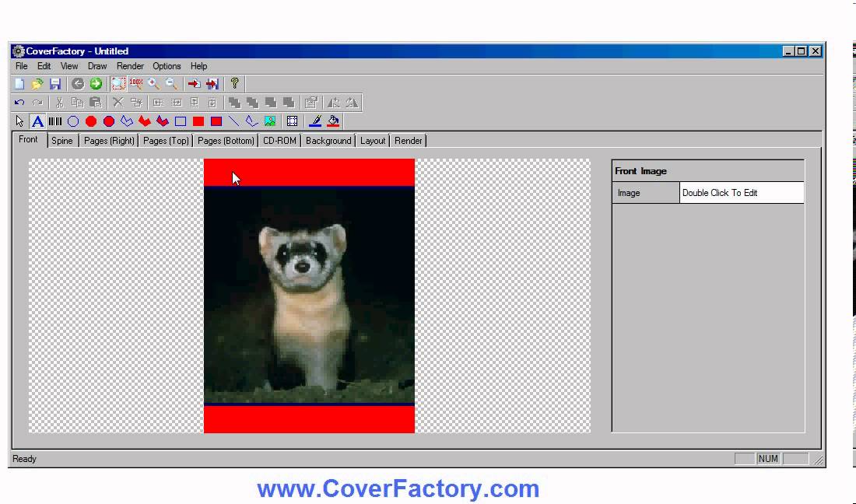856x504 pixels.
Task: Select the outlined rectangle tool
Action: coord(181,121)
